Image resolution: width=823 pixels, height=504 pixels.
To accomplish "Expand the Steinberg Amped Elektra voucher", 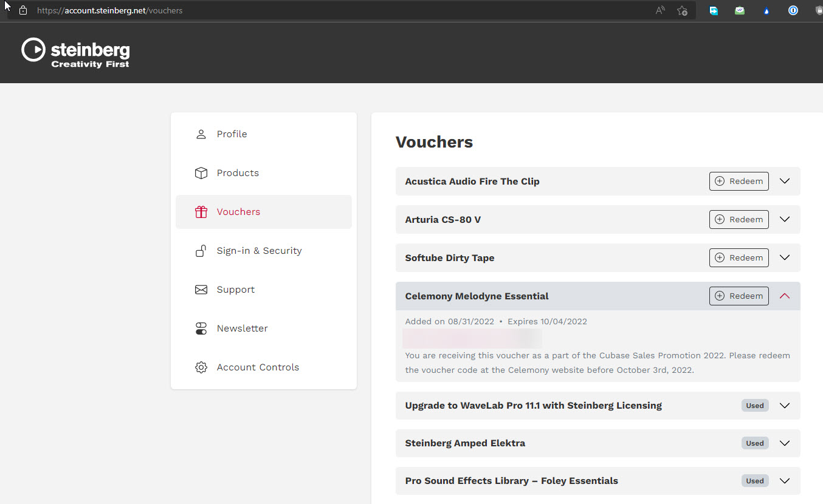I will tap(785, 443).
